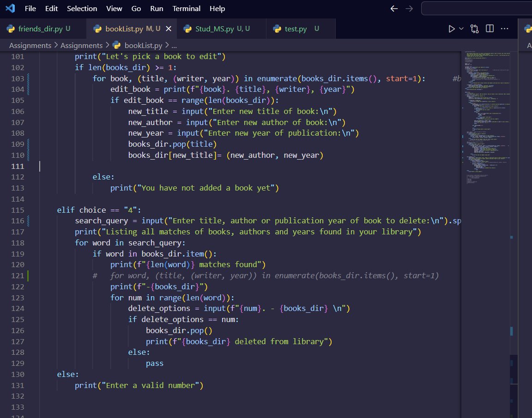Click 'books_dir.pop()' on line 126
532x418 pixels.
click(179, 330)
